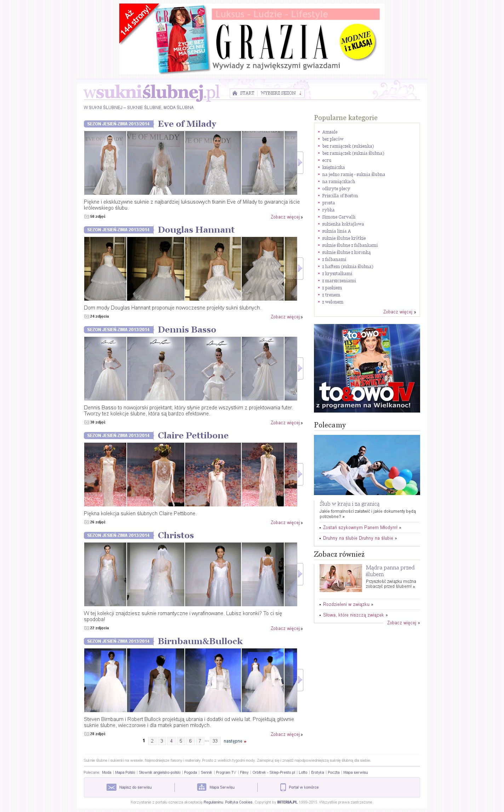Advance the Birnbaum&Bullock gallery arrow
Image resolution: width=504 pixels, height=812 pixels.
click(300, 680)
